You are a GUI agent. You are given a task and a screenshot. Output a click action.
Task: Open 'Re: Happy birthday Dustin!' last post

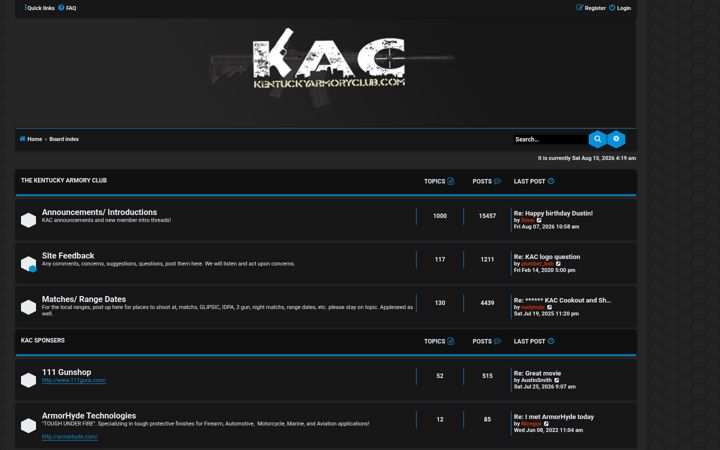[553, 213]
